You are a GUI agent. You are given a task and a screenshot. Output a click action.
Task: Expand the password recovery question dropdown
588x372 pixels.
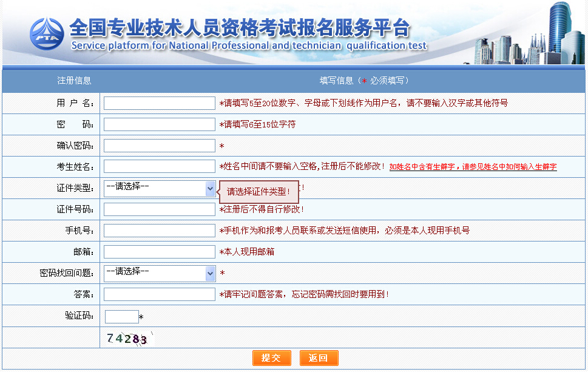(160, 273)
